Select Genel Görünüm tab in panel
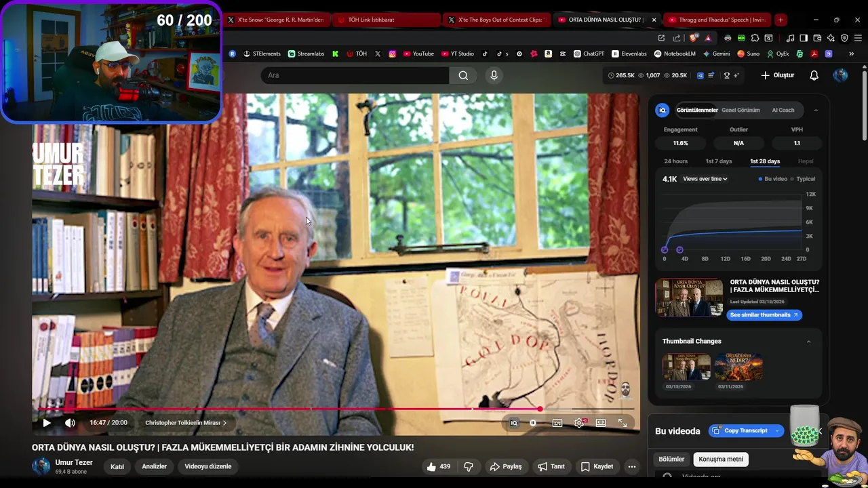The height and width of the screenshot is (488, 868). click(741, 110)
